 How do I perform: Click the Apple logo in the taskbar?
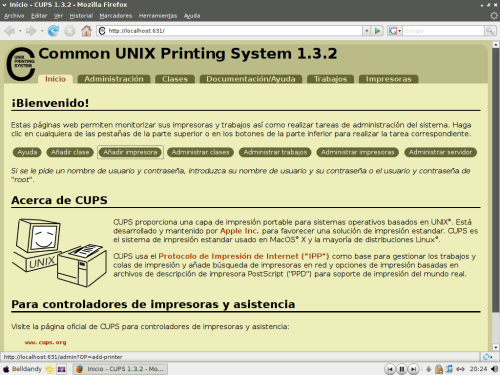tap(6, 369)
